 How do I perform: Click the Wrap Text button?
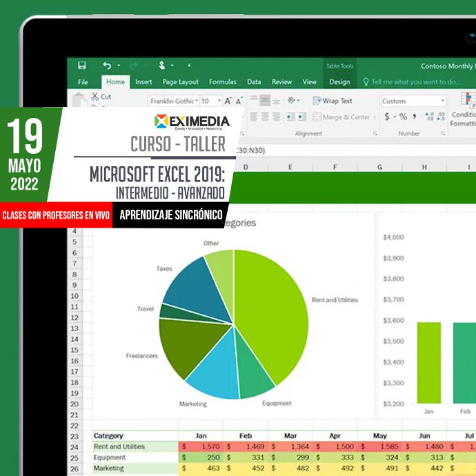point(333,101)
